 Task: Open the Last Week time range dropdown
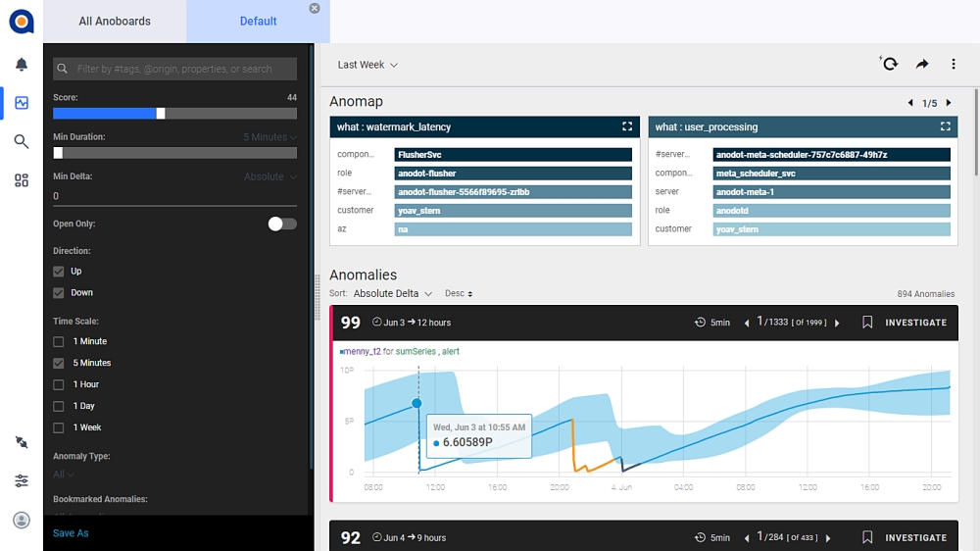[x=367, y=65]
